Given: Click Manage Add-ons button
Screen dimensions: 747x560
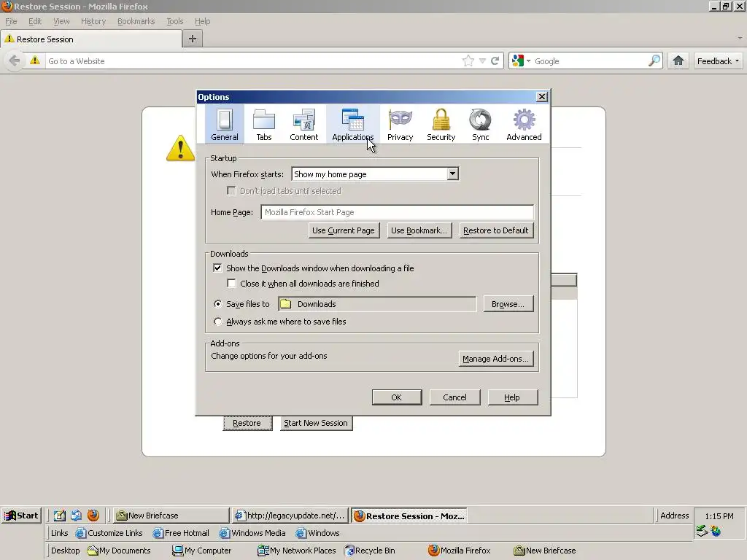Looking at the screenshot, I should coord(495,359).
